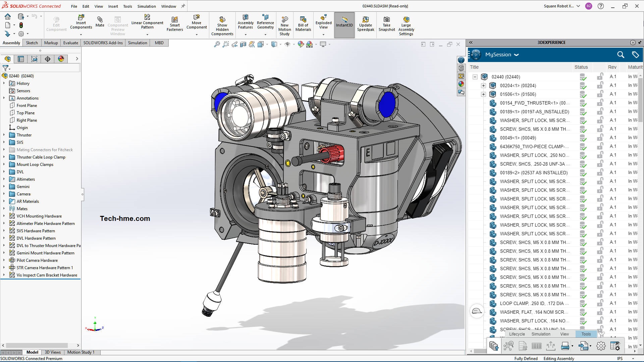Click the Help question mark button
644x362 pixels.
600,6
